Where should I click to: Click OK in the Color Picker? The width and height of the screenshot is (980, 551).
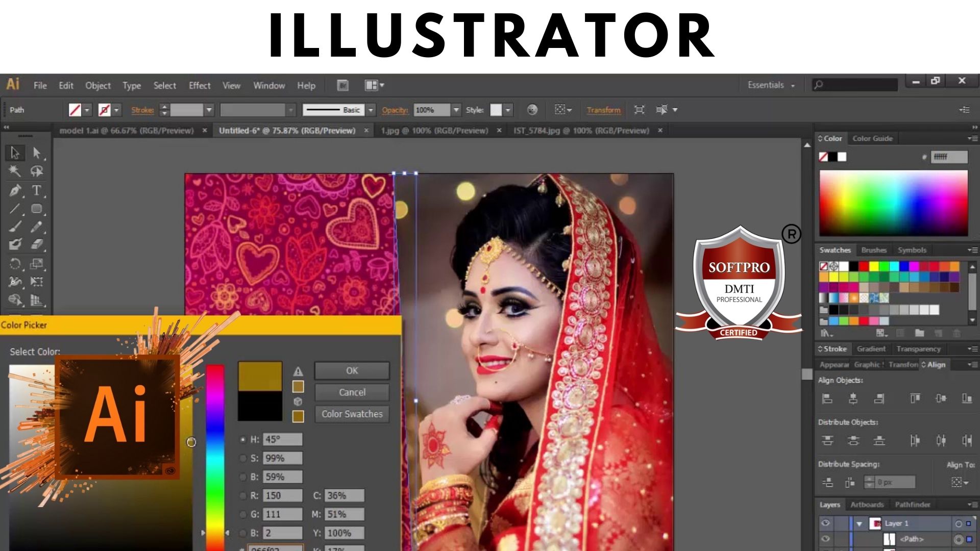click(x=352, y=370)
